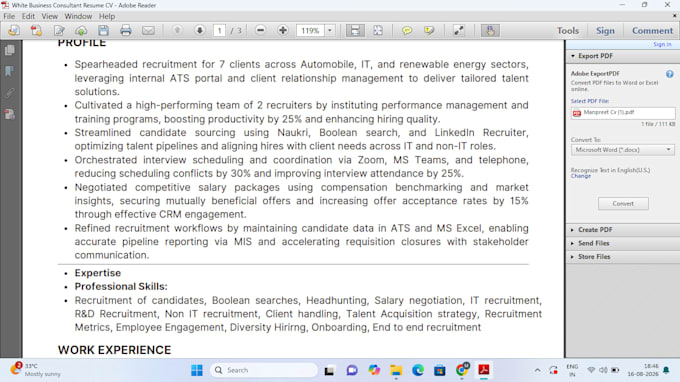Click the weather widget Mostly sunny
This screenshot has height=382, width=680.
click(36, 370)
